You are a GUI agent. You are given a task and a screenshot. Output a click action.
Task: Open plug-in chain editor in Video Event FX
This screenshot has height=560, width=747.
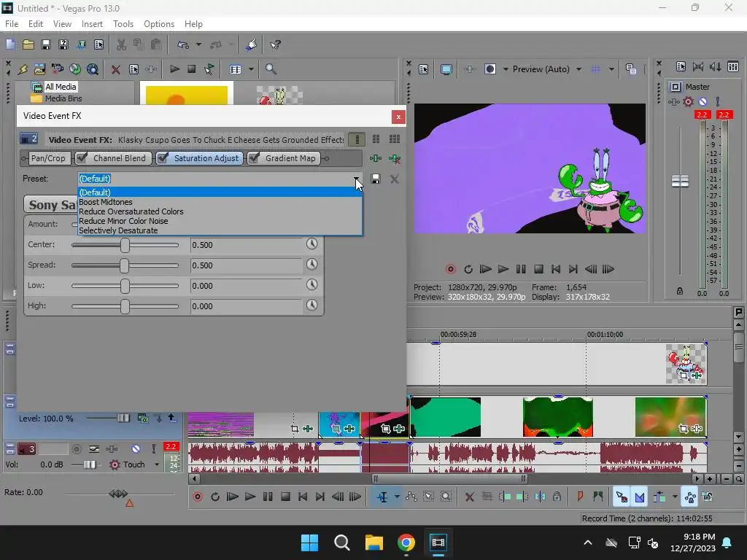click(x=376, y=158)
